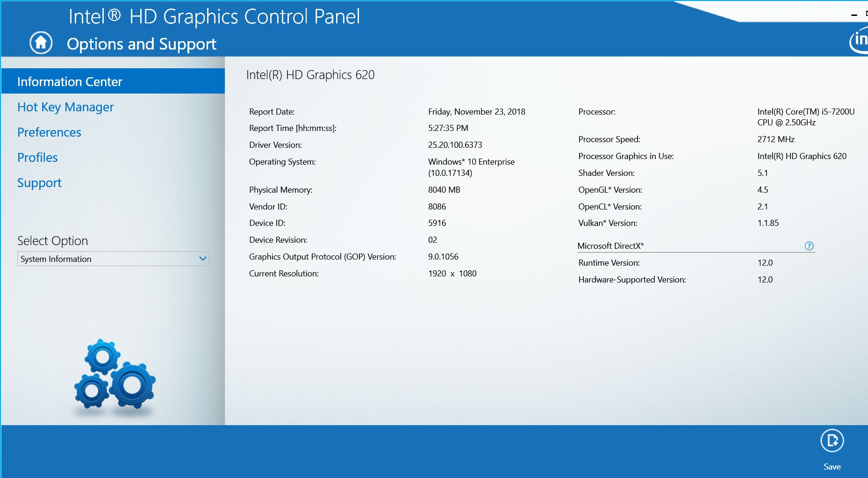868x478 pixels.
Task: Click the Runtime Version 12.0 value
Action: 765,263
